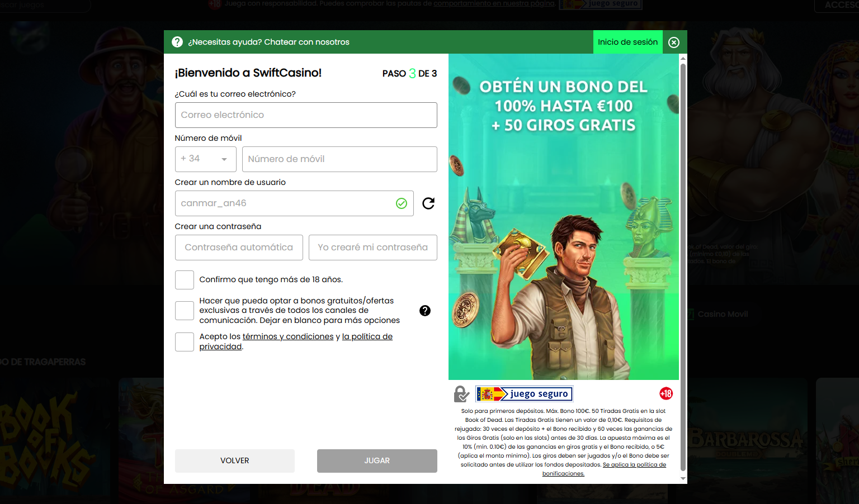Click the PASO 3 DE 3 step indicator text
Viewport: 859px width, 504px height.
[x=409, y=73]
